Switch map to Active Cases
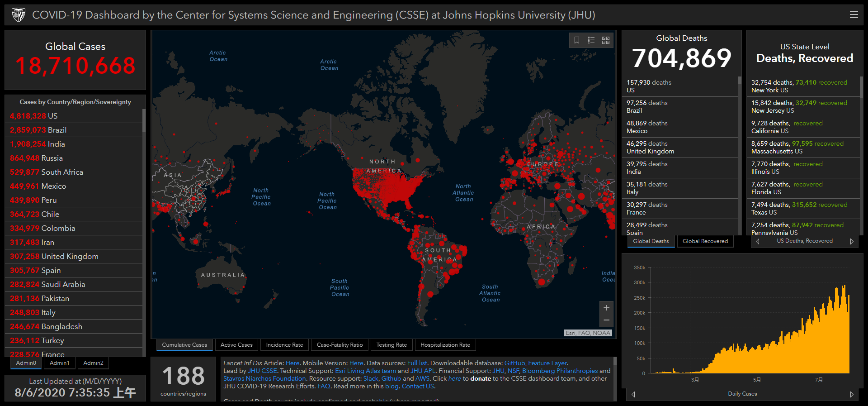The height and width of the screenshot is (406, 868). click(x=236, y=345)
